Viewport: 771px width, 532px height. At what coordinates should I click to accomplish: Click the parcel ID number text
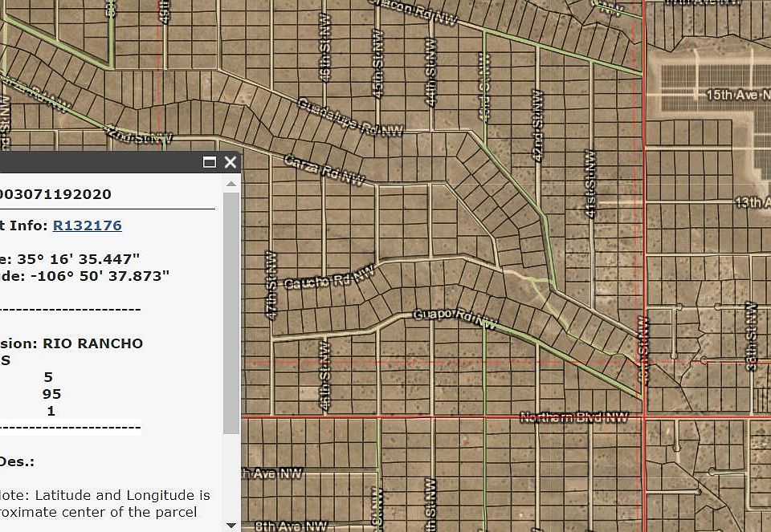click(56, 194)
